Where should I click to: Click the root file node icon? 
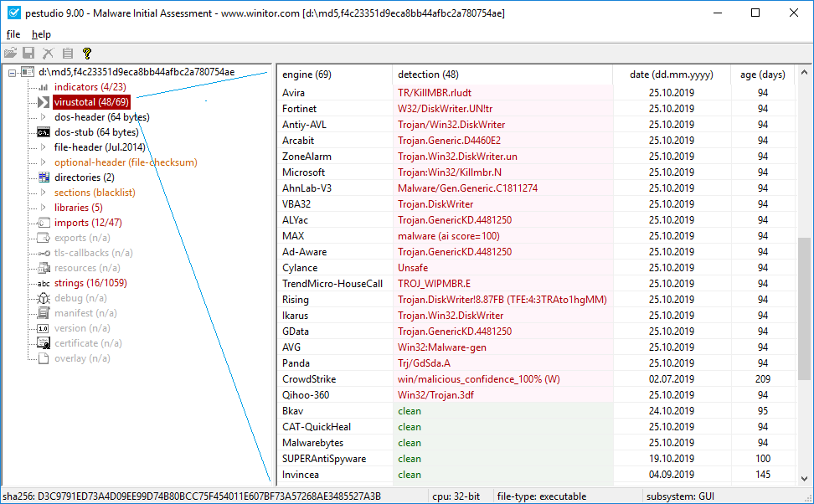point(28,72)
